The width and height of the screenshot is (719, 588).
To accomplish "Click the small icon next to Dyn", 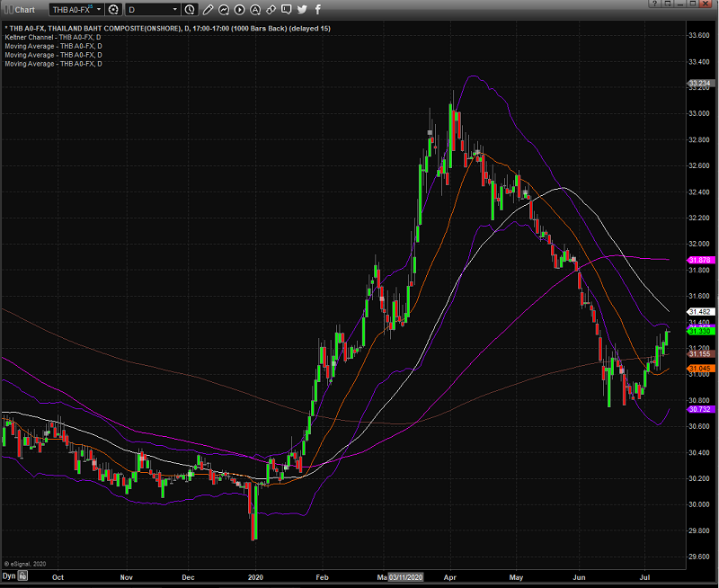I will (22, 575).
